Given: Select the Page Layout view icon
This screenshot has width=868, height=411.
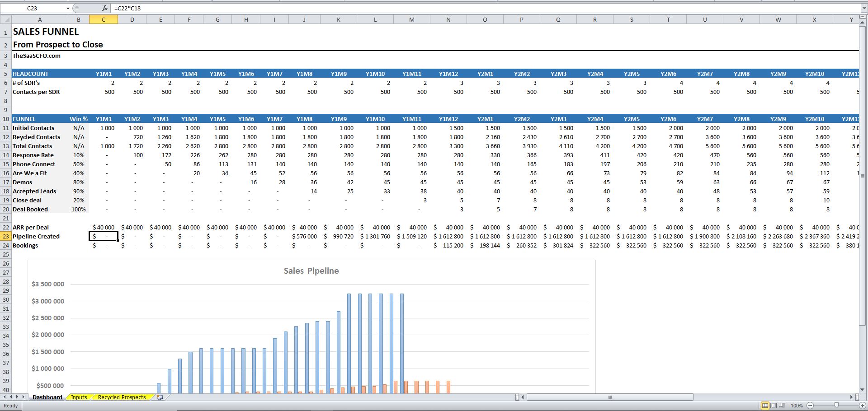Looking at the screenshot, I should (773, 406).
